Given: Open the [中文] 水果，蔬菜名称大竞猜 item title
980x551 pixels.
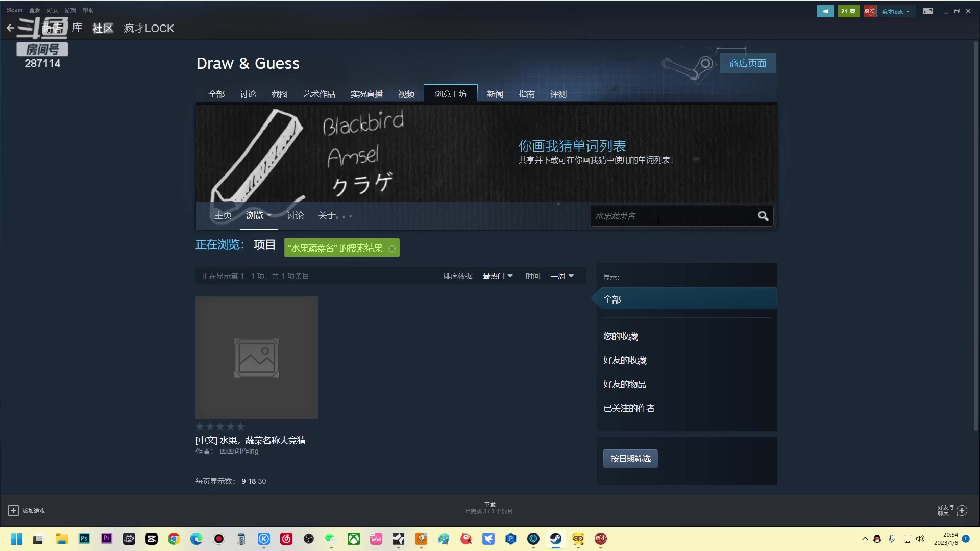Looking at the screenshot, I should coord(256,440).
